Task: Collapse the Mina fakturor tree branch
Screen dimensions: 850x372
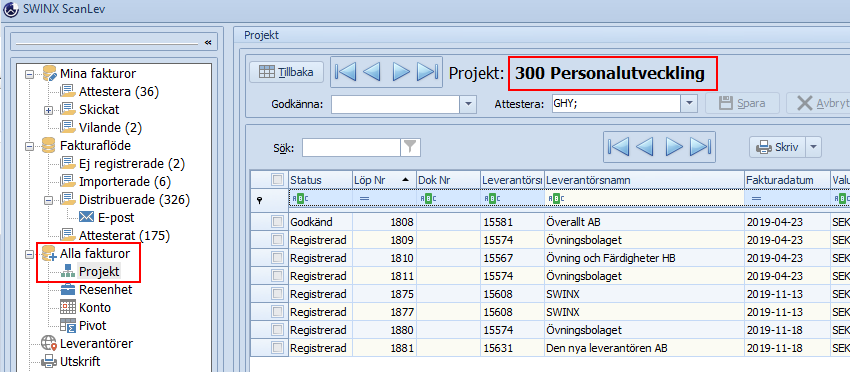Action: point(29,74)
